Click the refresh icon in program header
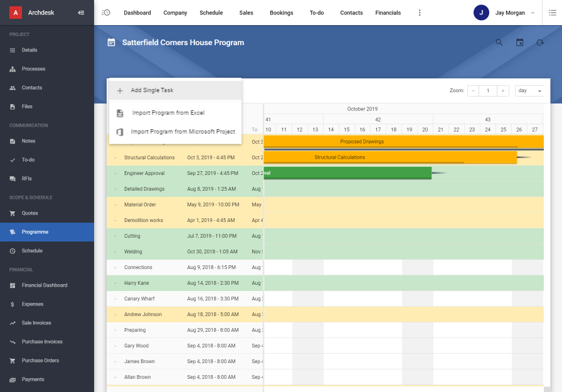Image resolution: width=562 pixels, height=392 pixels. point(540,42)
